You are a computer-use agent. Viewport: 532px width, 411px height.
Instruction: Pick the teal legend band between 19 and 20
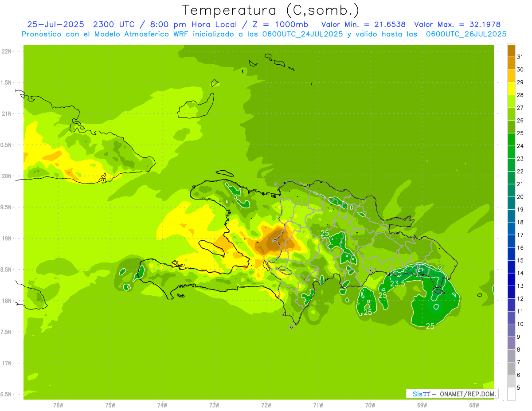[511, 204]
